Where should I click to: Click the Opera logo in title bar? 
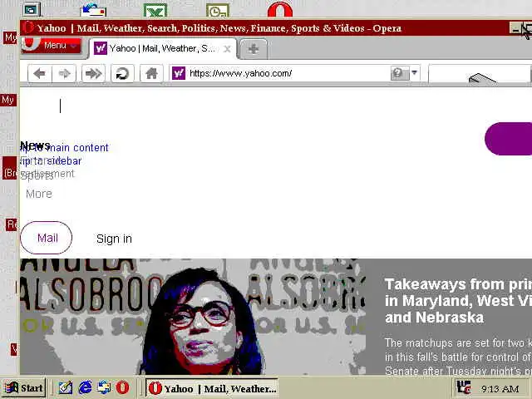pos(28,27)
